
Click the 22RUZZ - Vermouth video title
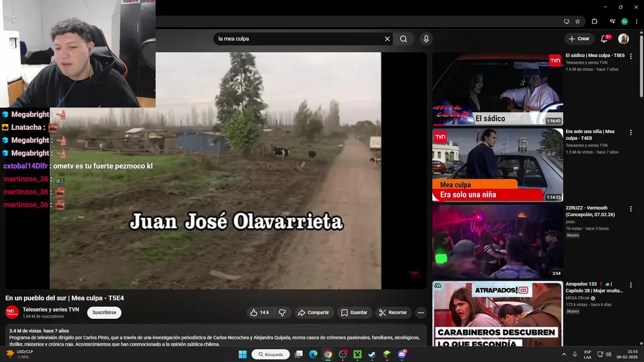point(590,211)
